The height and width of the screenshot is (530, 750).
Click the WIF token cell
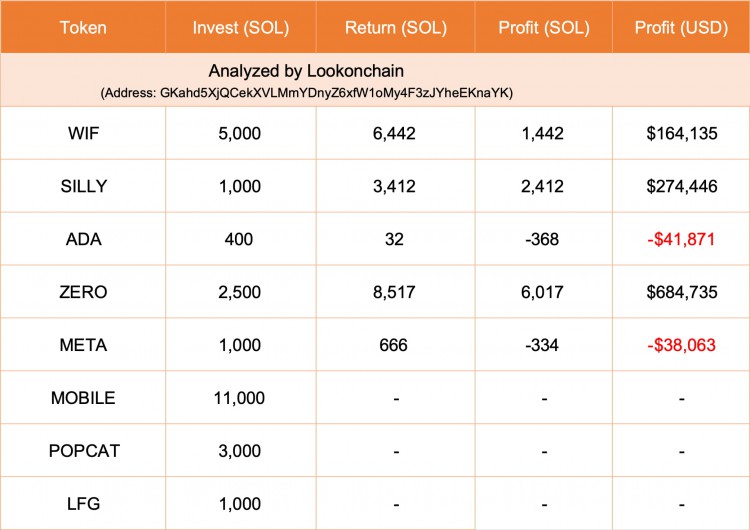(83, 133)
